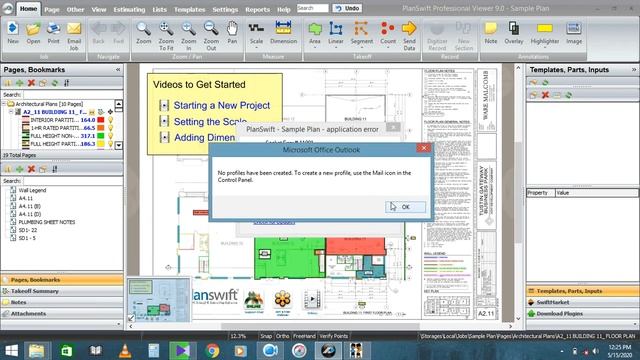
Task: Open the Reports ribbon tab
Action: click(258, 9)
